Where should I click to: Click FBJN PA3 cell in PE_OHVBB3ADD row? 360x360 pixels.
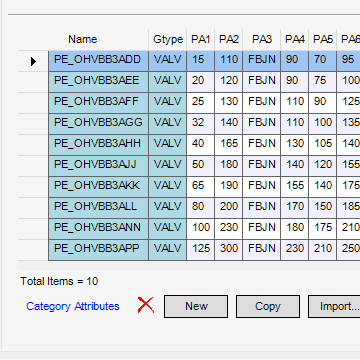click(x=262, y=61)
